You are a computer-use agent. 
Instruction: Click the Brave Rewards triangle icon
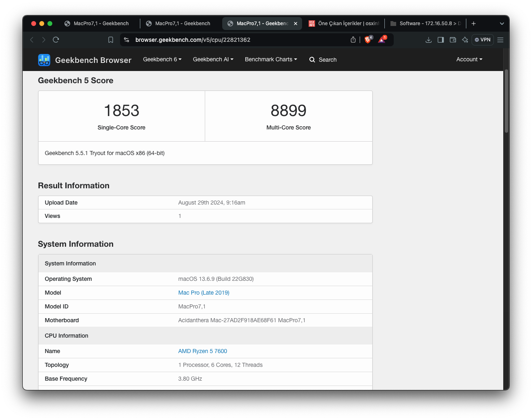(382, 40)
